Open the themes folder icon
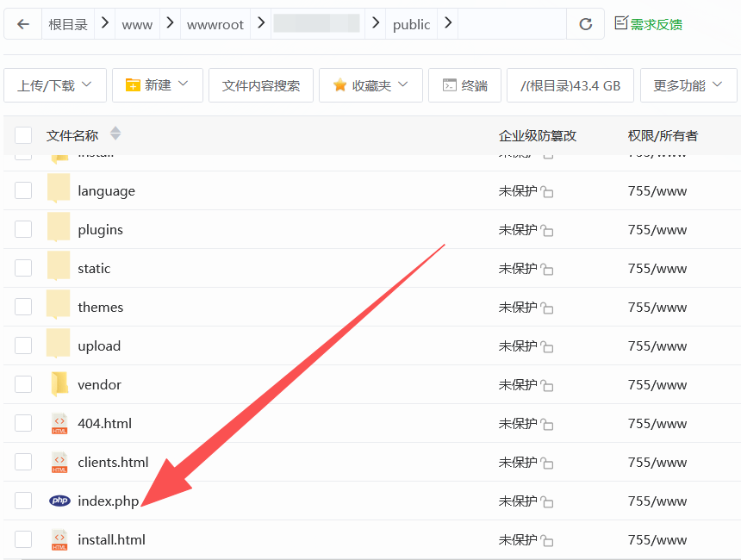This screenshot has width=741, height=560. click(59, 305)
